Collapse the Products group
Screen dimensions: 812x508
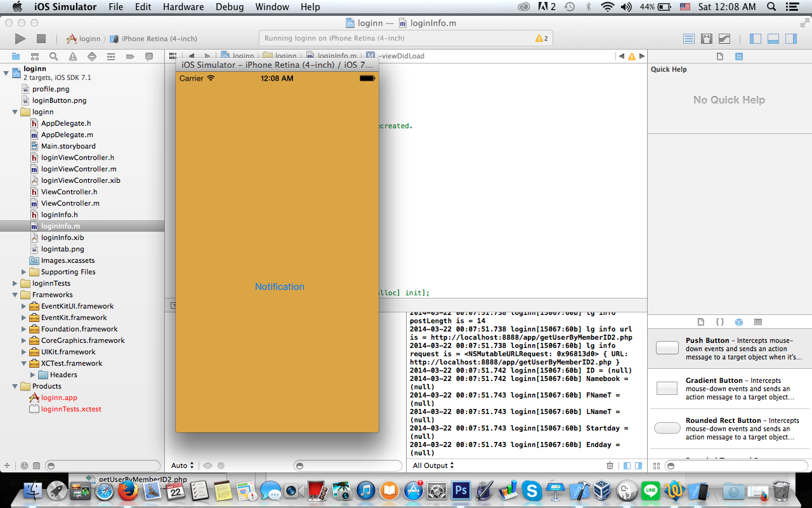pos(15,386)
